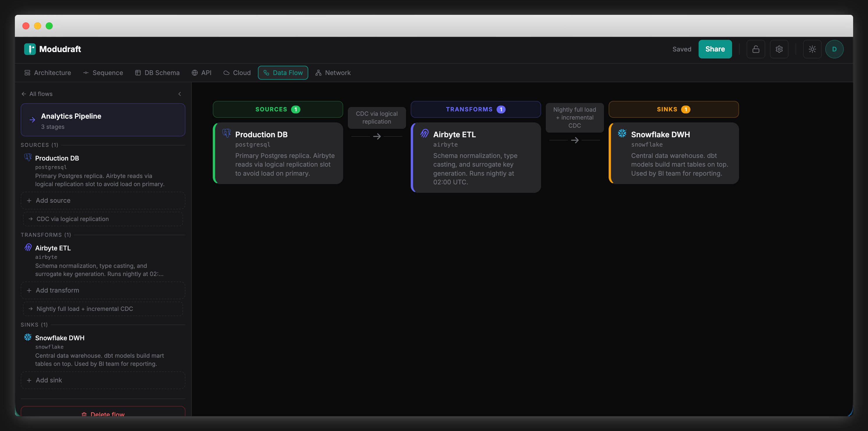Click the PostgreSQL icon in sidebar Production DB

(28, 157)
